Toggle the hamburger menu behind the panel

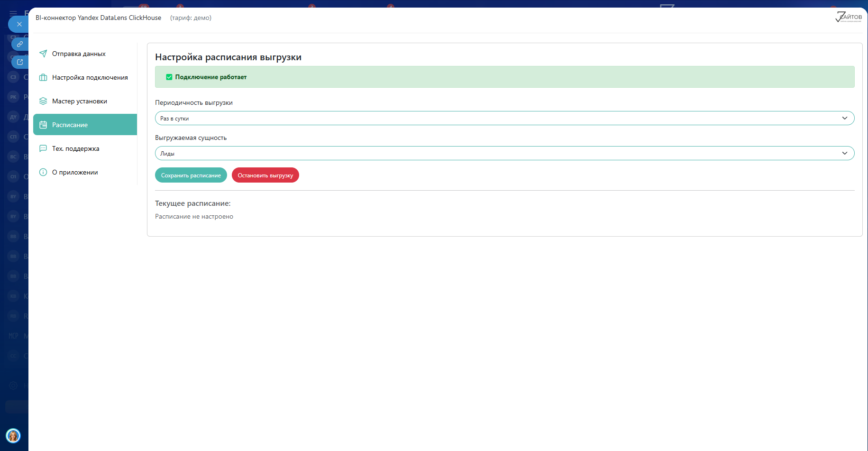click(x=13, y=13)
